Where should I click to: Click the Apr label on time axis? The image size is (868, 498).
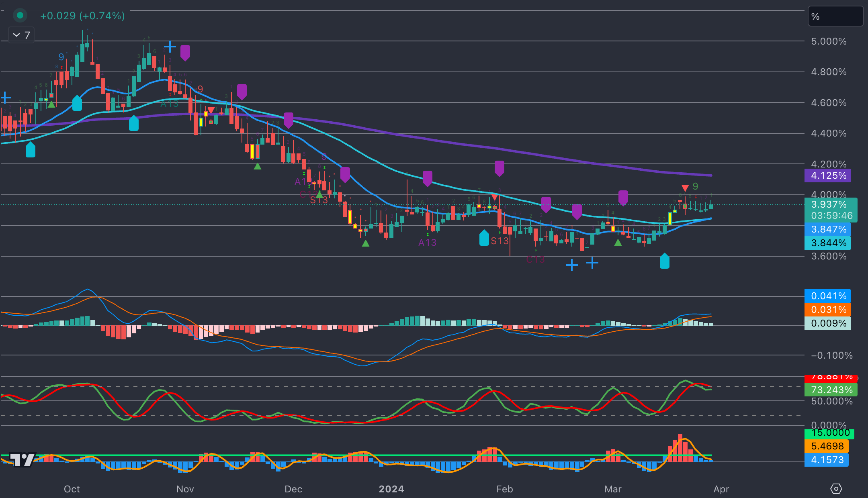[x=721, y=489]
